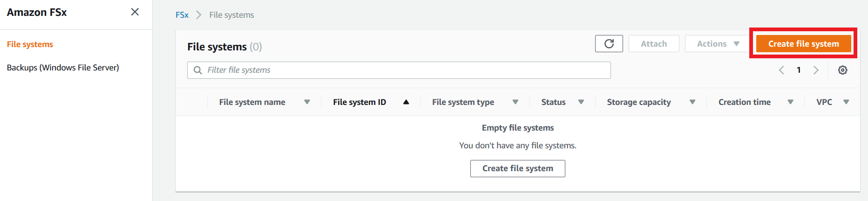Close the Amazon FSx sidebar
Screen dimensions: 868x201
[135, 12]
